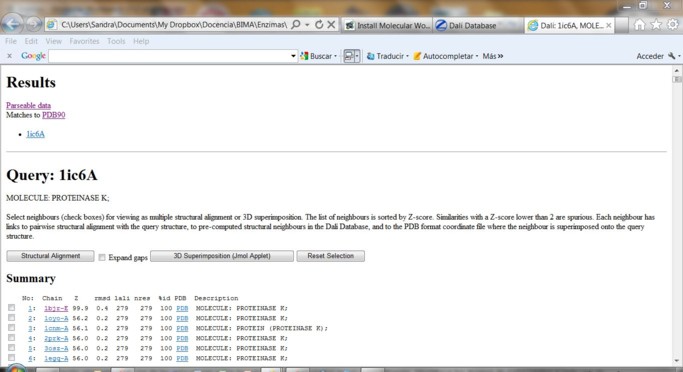Refresh the page with the reload icon
This screenshot has width=683, height=372.
click(319, 25)
